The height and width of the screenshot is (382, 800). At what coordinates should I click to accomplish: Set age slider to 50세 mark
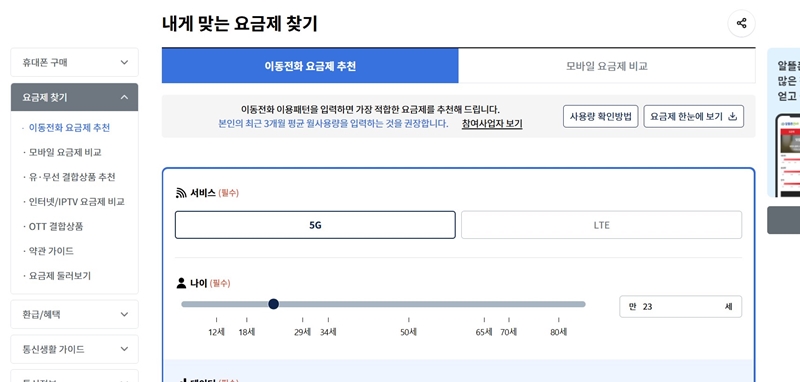(408, 304)
